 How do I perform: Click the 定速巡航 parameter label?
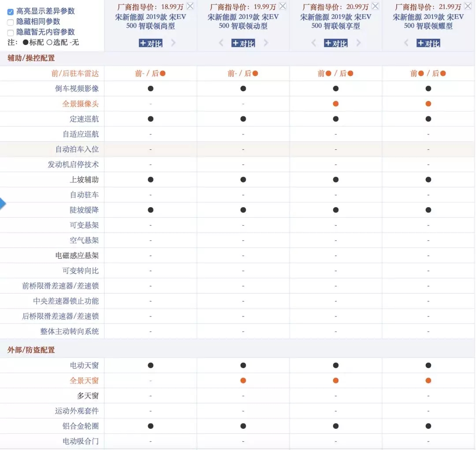84,119
